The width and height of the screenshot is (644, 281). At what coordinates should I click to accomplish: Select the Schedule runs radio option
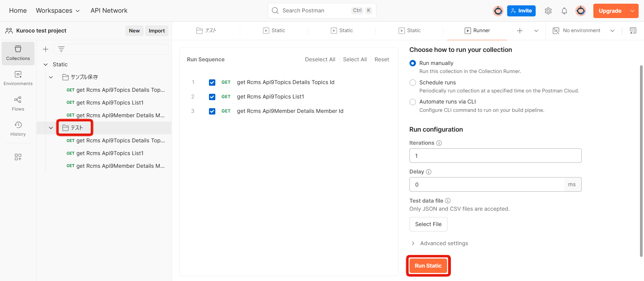[413, 82]
